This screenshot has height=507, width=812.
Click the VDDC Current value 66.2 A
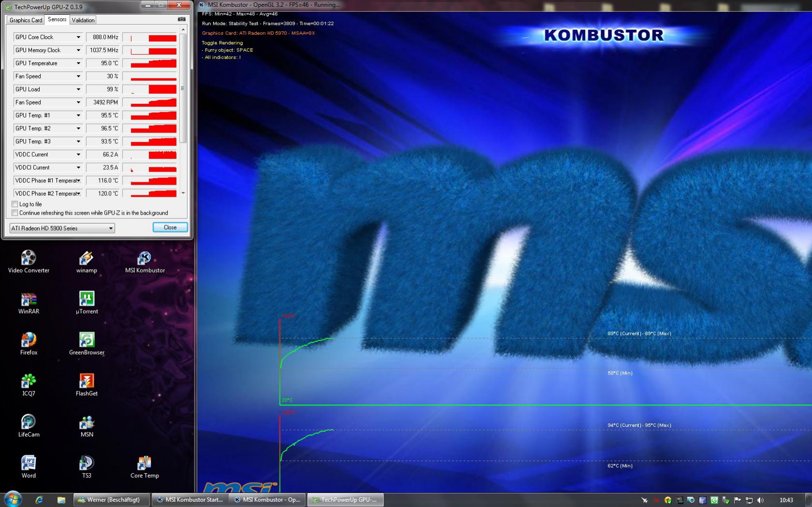pos(103,155)
